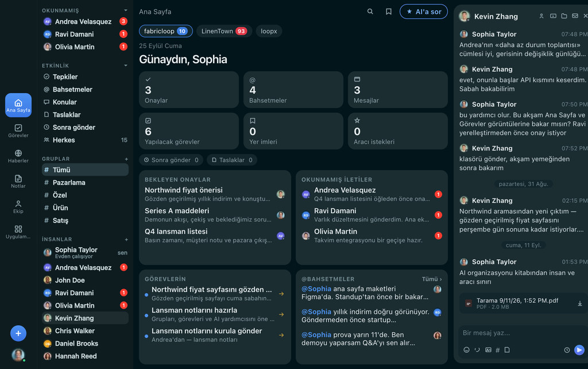Viewport: 588px width, 369px height.
Task: Click the send message arrow button
Action: (x=579, y=349)
